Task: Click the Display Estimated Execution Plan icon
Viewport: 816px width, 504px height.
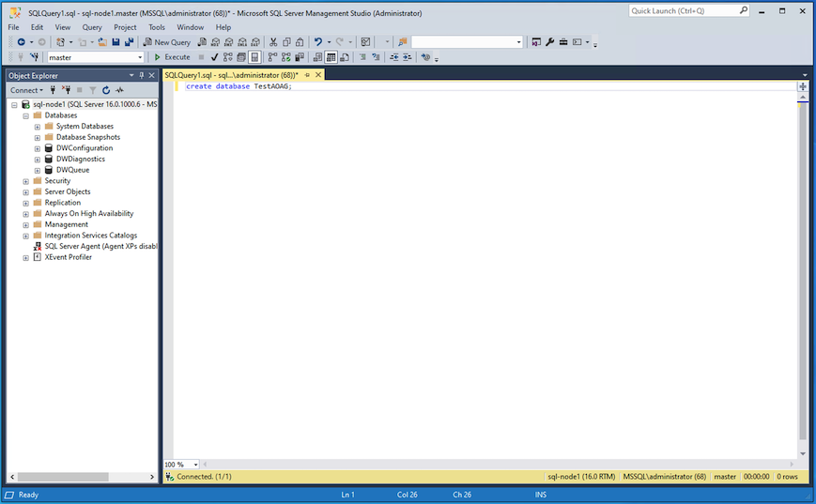Action: [x=228, y=57]
